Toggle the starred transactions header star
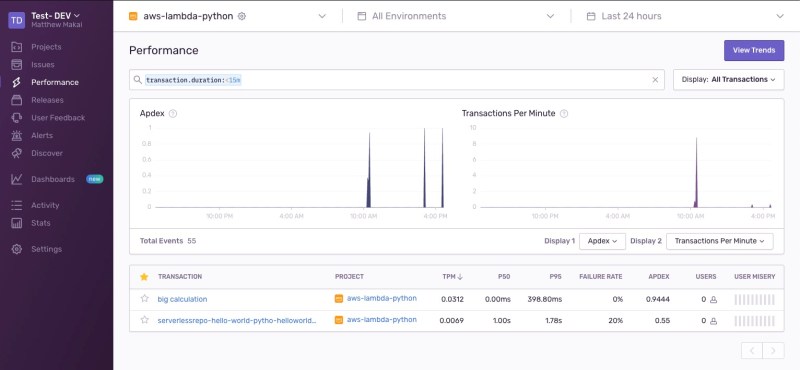800x370 pixels. pos(144,277)
